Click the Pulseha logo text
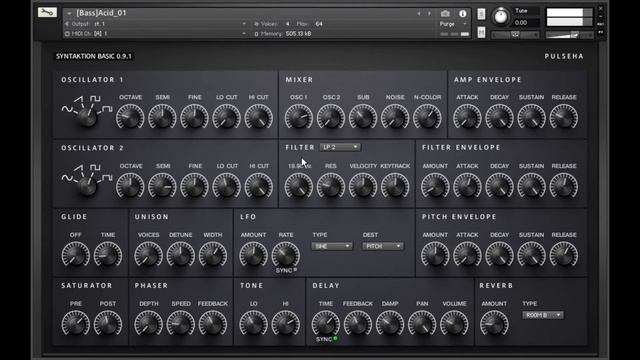The width and height of the screenshot is (640, 360). [564, 56]
